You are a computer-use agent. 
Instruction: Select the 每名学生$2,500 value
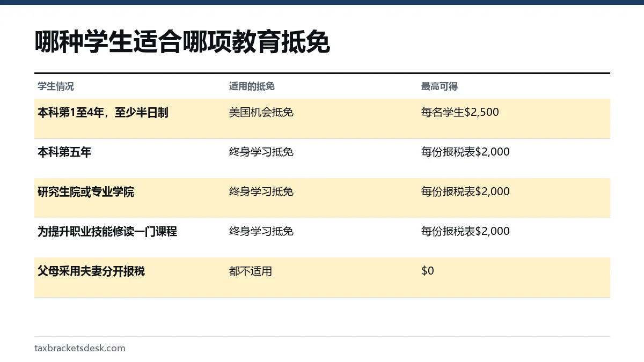(x=460, y=113)
